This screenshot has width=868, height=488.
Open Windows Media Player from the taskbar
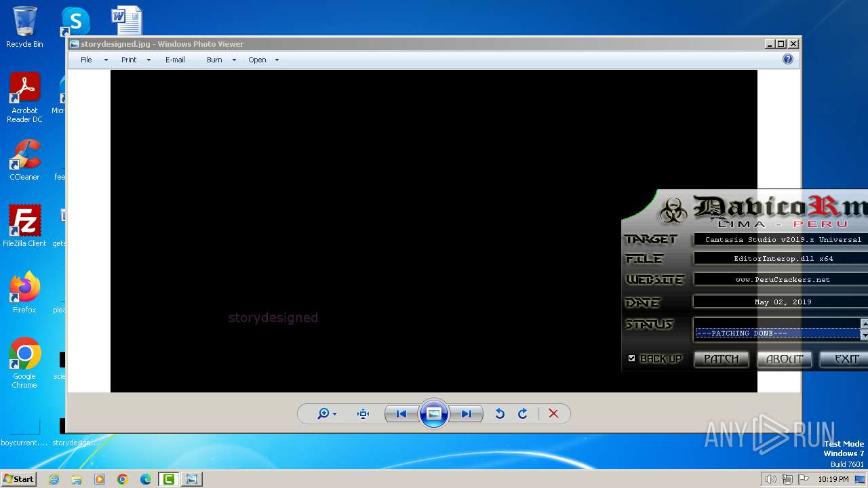[100, 479]
